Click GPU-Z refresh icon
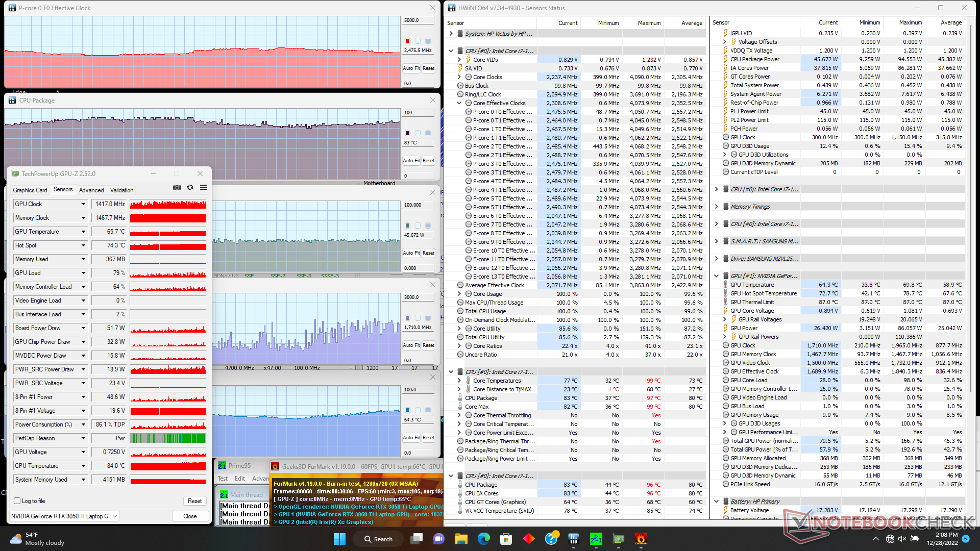The height and width of the screenshot is (551, 980). point(190,188)
